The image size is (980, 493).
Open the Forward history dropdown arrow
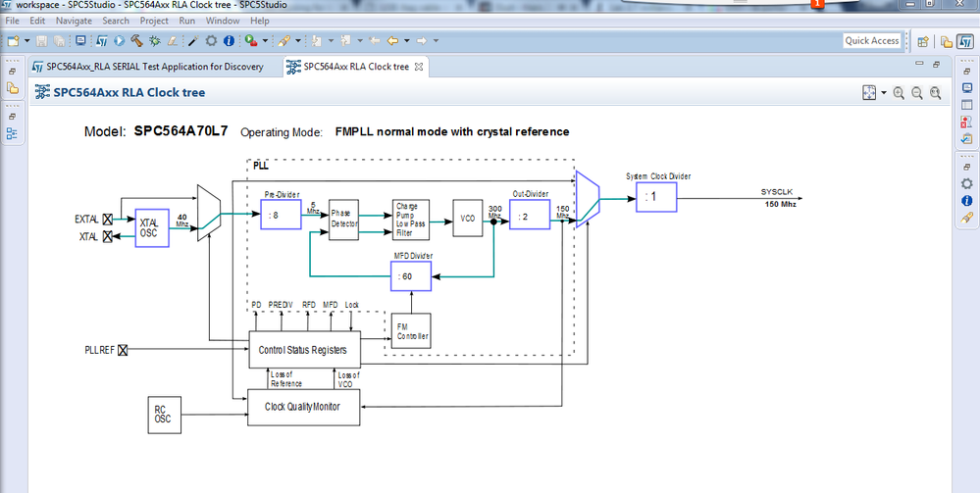point(436,40)
